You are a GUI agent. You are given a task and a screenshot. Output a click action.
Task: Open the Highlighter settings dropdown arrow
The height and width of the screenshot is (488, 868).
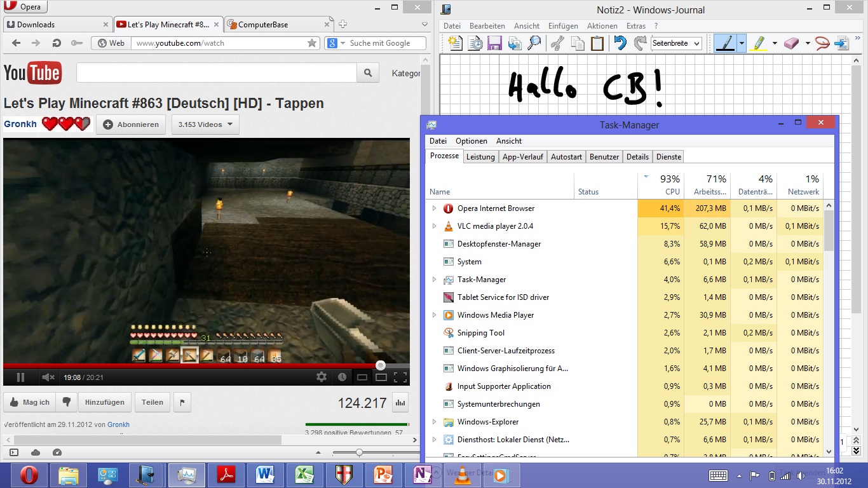point(774,43)
